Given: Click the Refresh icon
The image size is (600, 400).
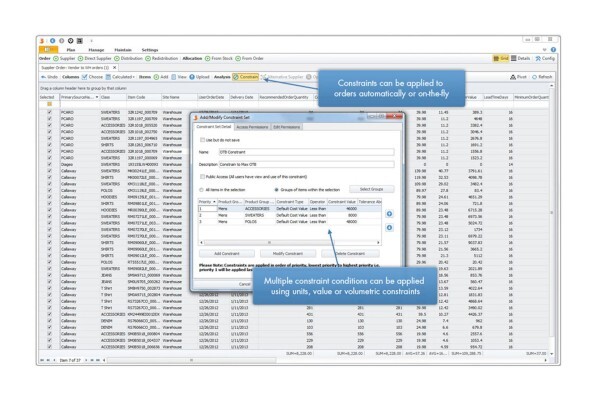Looking at the screenshot, I should click(x=535, y=77).
